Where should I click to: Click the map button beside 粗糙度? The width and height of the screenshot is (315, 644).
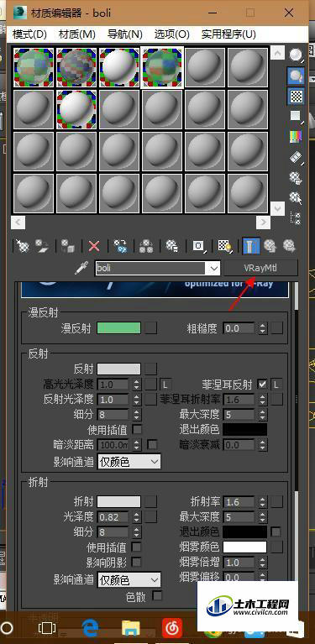pyautogui.click(x=277, y=327)
